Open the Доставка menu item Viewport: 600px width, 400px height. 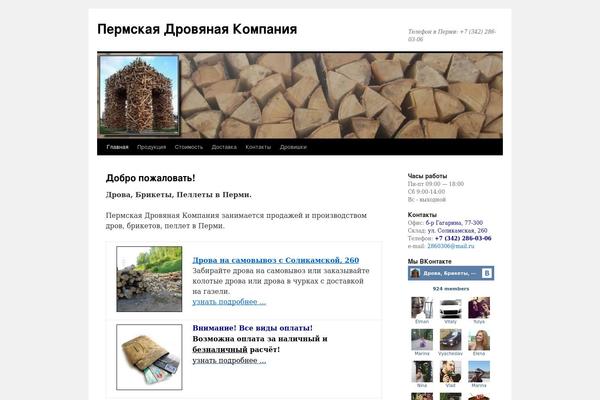coord(224,147)
